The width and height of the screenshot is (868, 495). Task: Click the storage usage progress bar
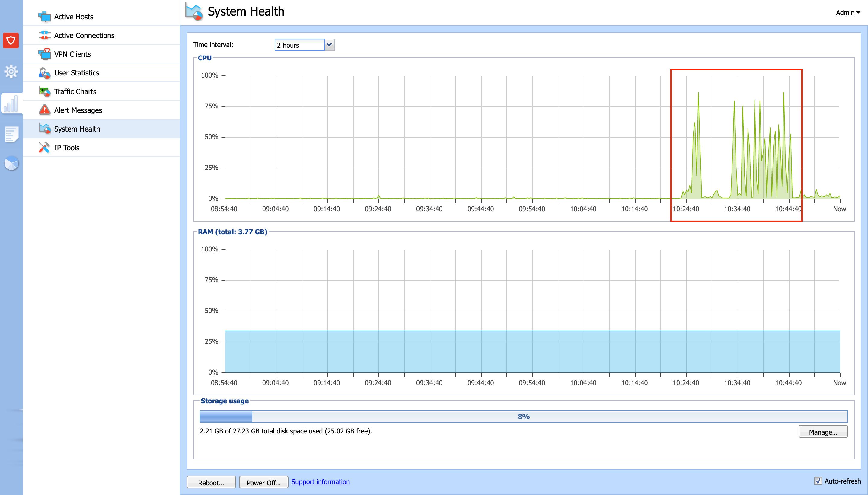523,417
